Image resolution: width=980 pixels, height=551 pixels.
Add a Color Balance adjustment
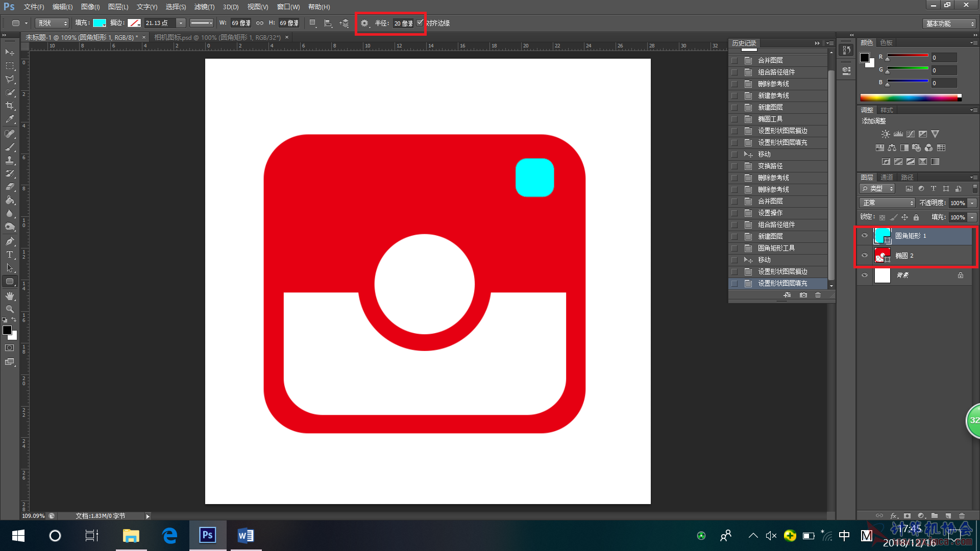click(x=892, y=148)
